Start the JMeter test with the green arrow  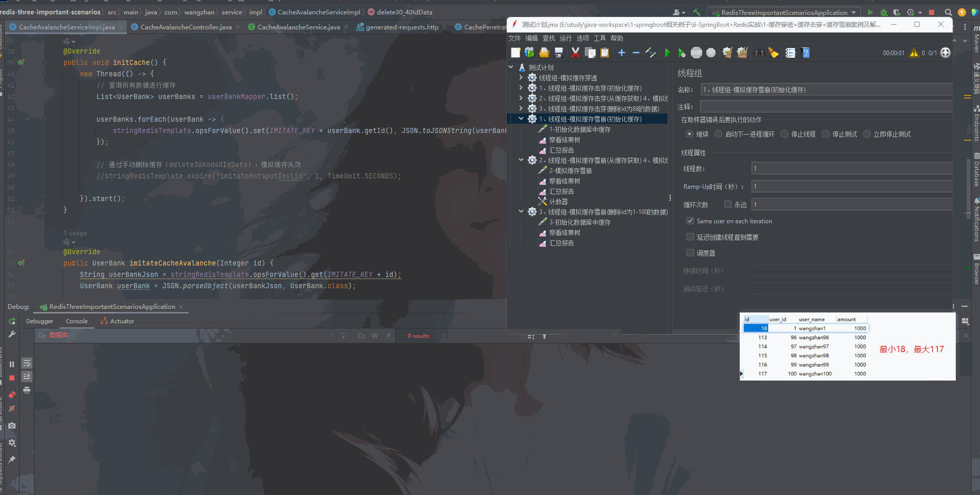pyautogui.click(x=667, y=53)
